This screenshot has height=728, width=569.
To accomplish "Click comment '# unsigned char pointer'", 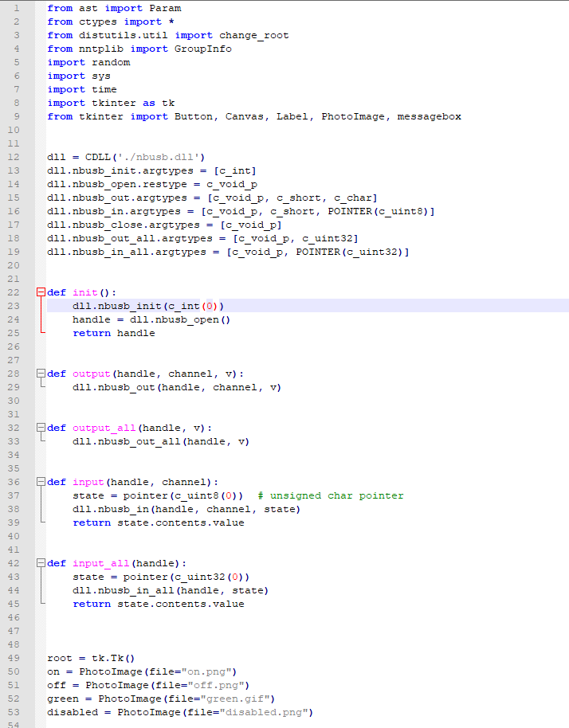I will 331,496.
